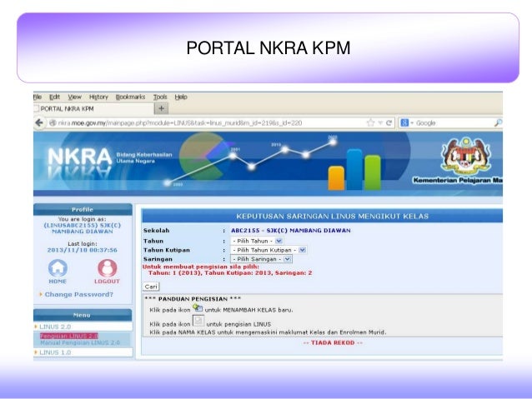
Task: Go to HOME via house icon
Action: click(58, 268)
